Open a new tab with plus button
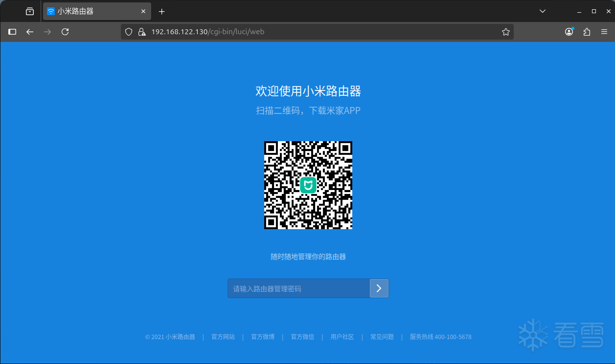This screenshot has width=615, height=364. coord(162,11)
